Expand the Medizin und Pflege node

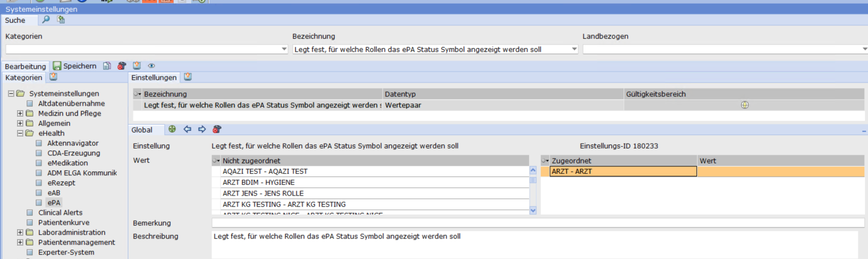20,113
